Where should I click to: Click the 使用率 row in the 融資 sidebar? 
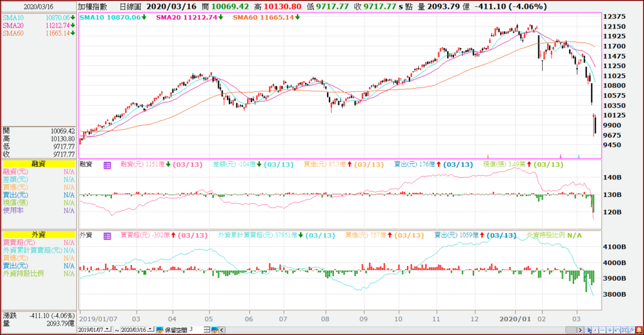38,210
